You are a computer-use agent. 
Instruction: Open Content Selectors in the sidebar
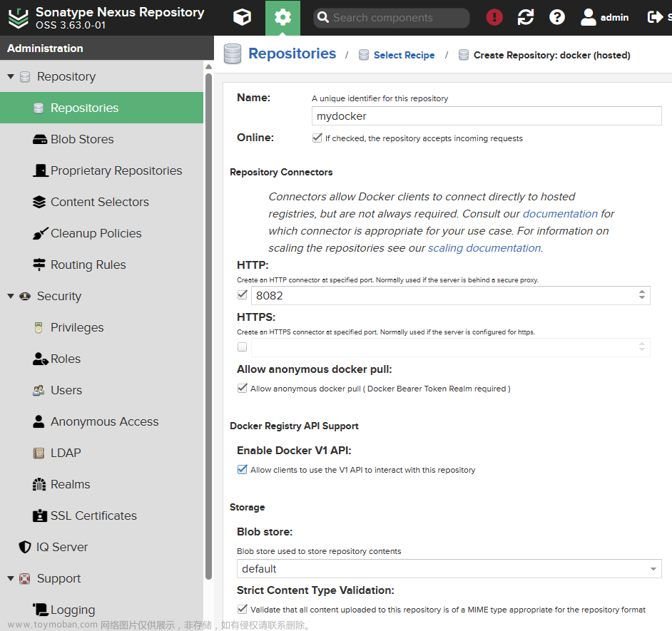(101, 202)
